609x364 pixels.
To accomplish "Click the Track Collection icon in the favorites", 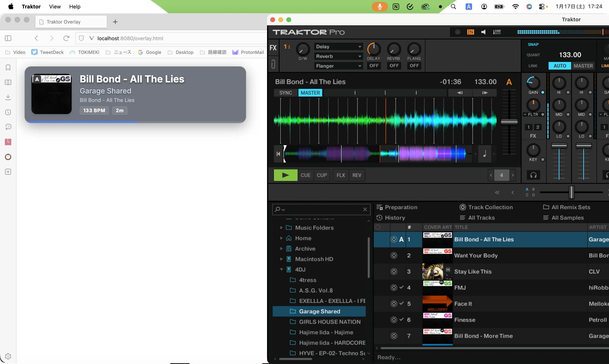I will coord(463,207).
